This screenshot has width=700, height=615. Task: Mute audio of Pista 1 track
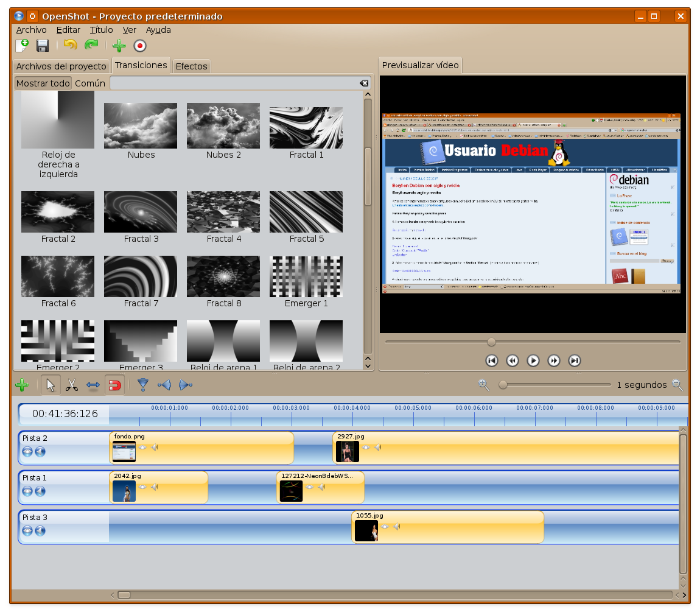click(40, 491)
